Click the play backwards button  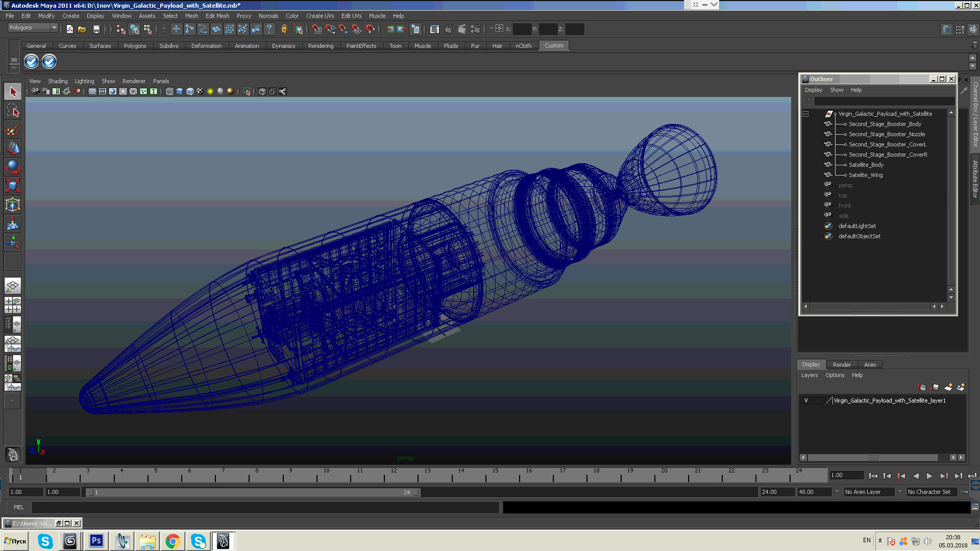click(x=916, y=476)
